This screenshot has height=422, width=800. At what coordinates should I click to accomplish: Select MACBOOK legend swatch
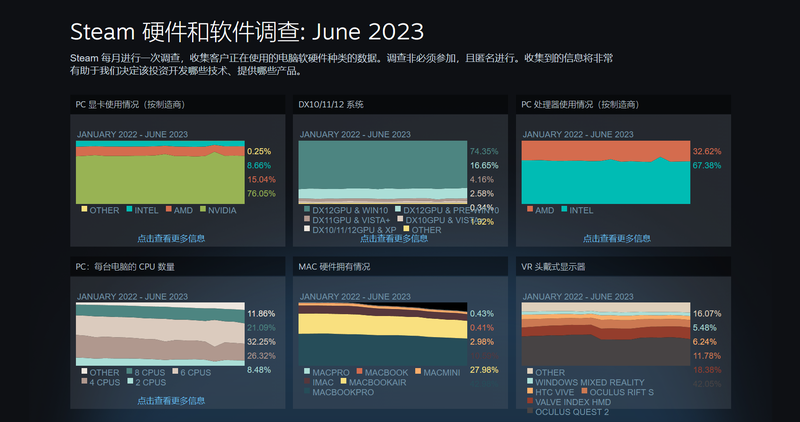[359, 371]
